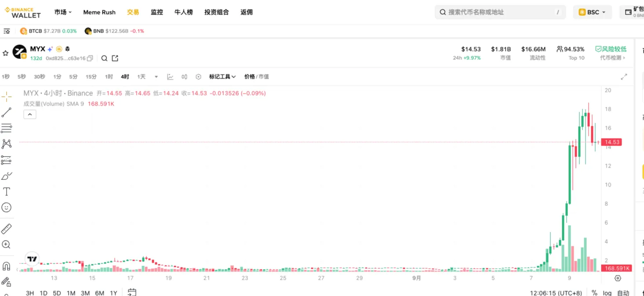Switch to the 30秒 interval
This screenshot has width=644, height=296.
coord(40,77)
